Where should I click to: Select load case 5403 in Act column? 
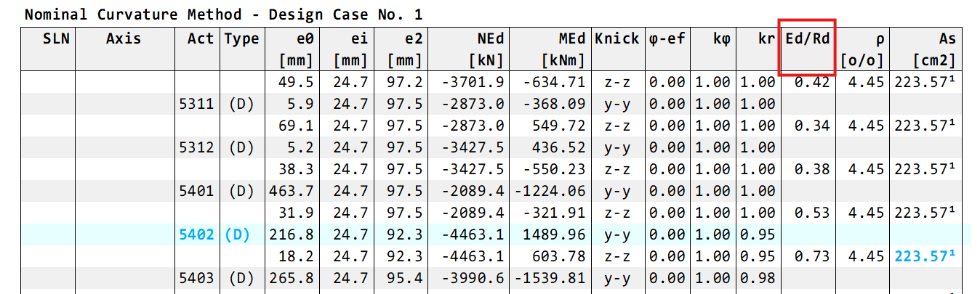point(196,278)
